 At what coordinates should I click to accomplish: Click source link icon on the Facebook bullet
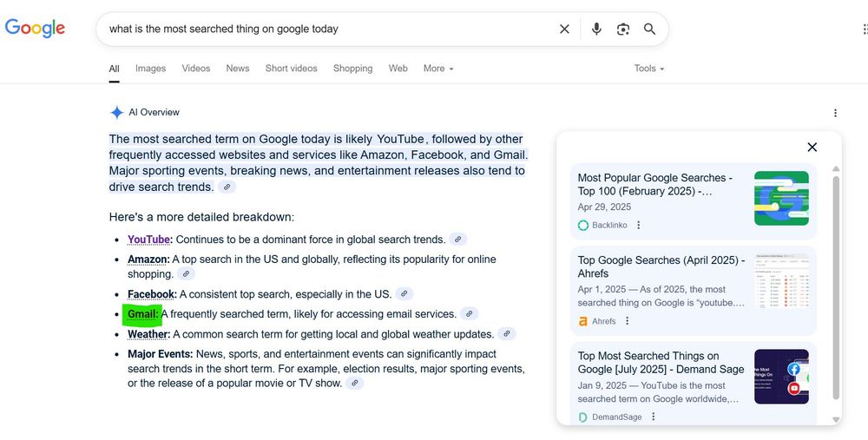pyautogui.click(x=404, y=294)
